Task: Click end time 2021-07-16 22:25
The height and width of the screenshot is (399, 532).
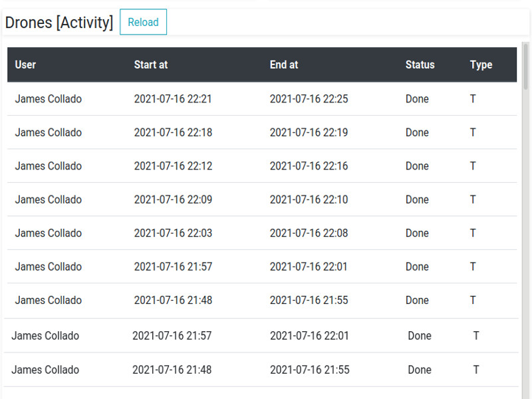Action: point(309,98)
